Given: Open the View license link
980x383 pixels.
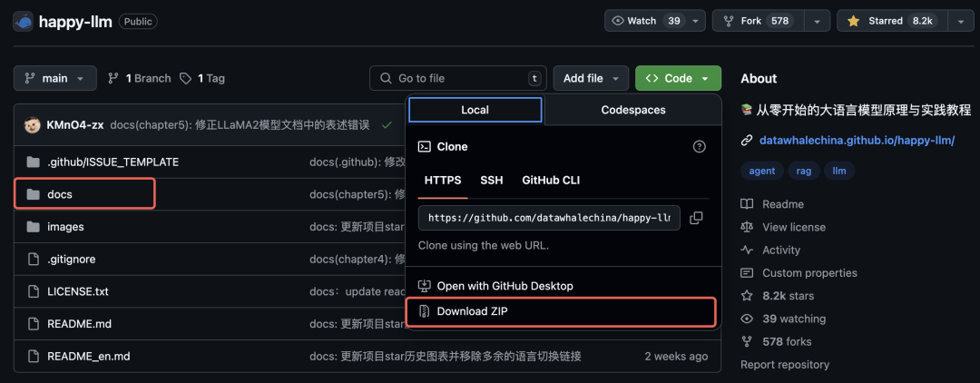Looking at the screenshot, I should [794, 228].
